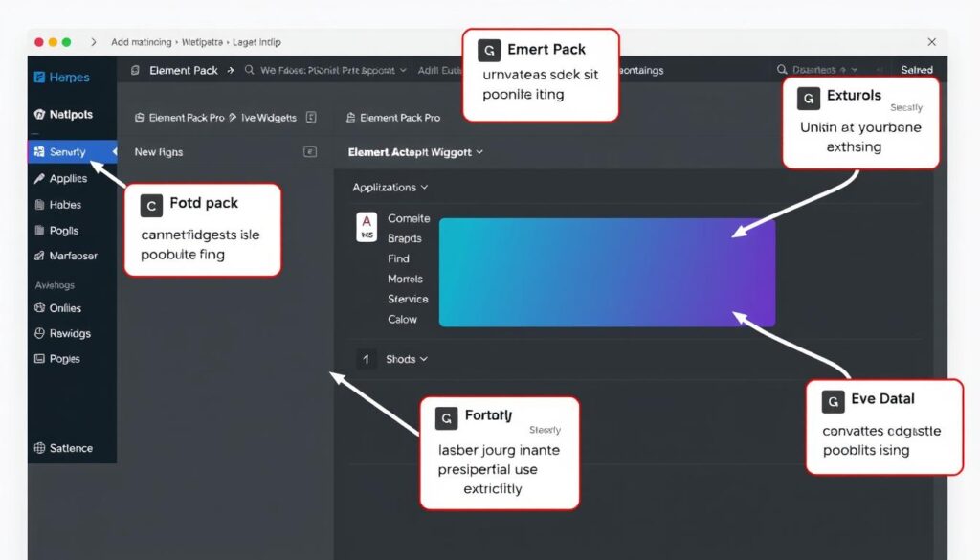
Task: Open the Pogies sidebar item
Action: (57, 359)
